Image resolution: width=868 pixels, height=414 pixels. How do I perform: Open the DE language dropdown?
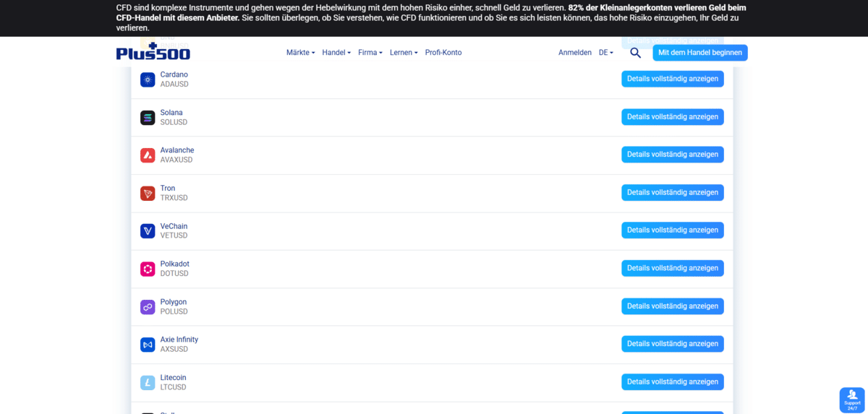(605, 53)
